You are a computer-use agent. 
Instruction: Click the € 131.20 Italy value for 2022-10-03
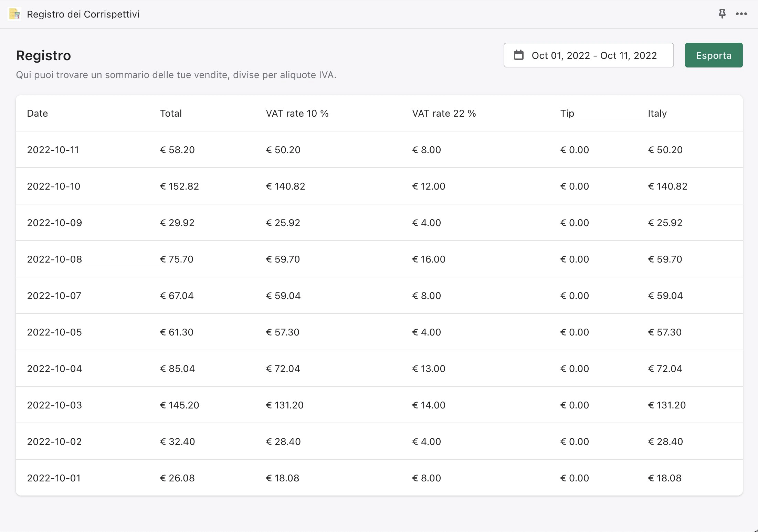coord(667,405)
